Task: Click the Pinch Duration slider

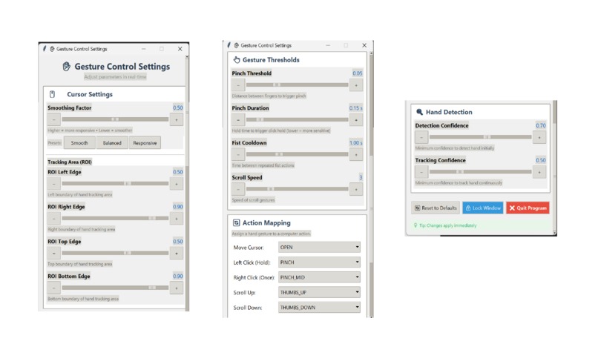Action: [297, 119]
